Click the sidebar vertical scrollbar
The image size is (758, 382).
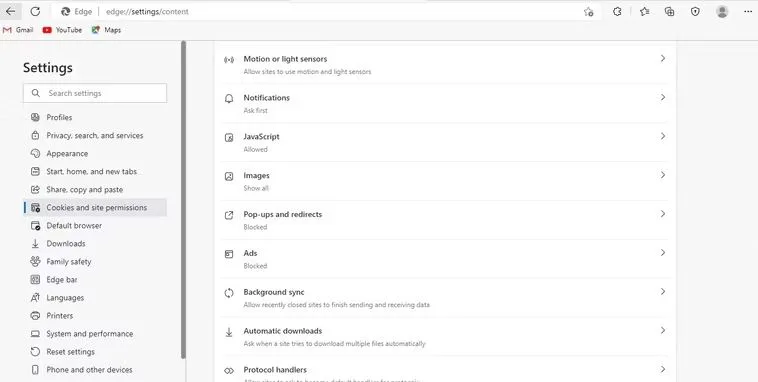coord(183,200)
